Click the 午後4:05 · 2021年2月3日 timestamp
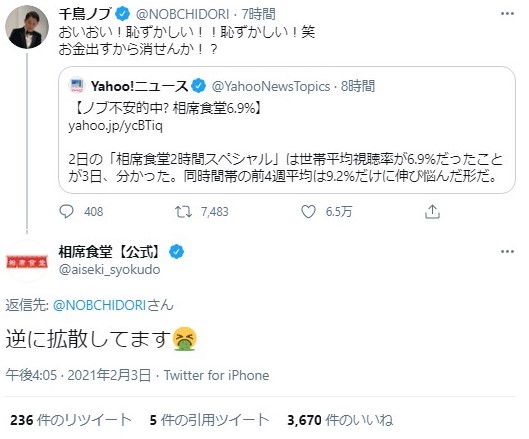529x439 pixels. [78, 375]
